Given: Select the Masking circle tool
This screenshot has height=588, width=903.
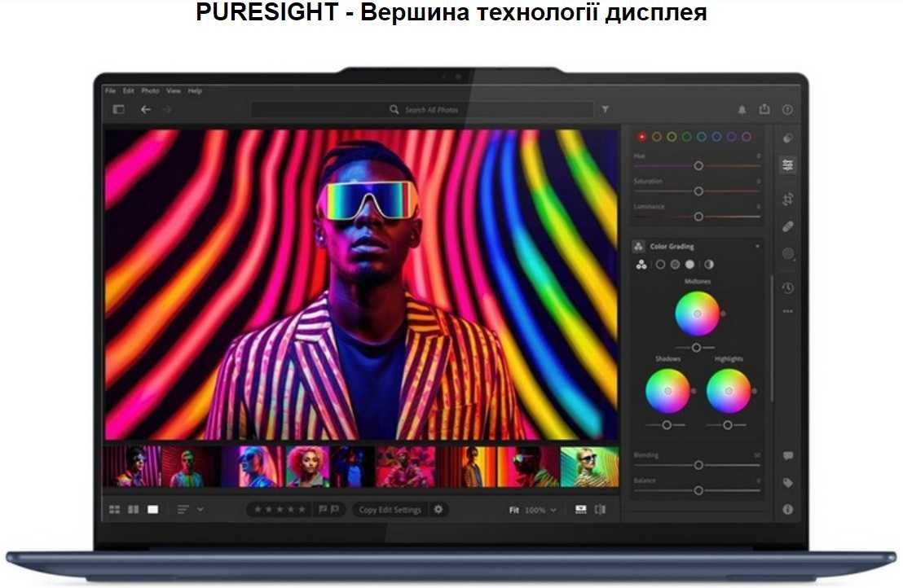Looking at the screenshot, I should click(788, 254).
